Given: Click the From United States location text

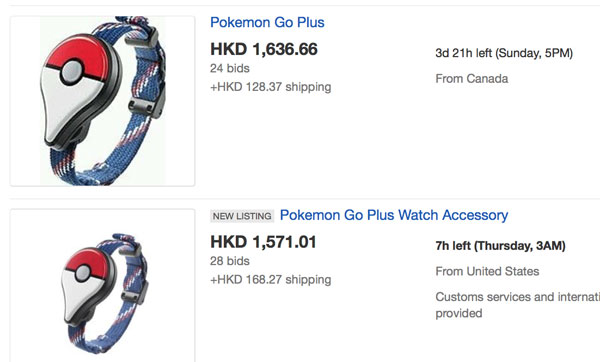Looking at the screenshot, I should click(487, 272).
